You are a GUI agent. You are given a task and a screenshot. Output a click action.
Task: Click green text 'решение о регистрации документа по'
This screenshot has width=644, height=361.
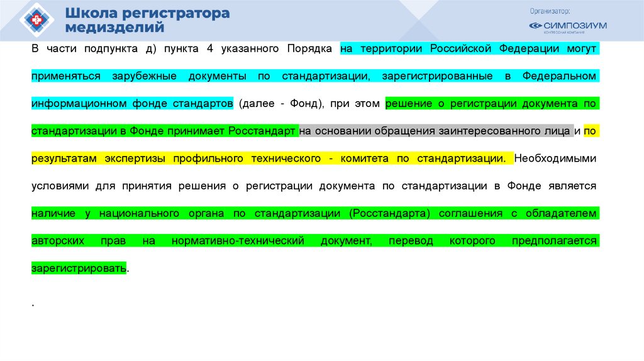click(492, 104)
